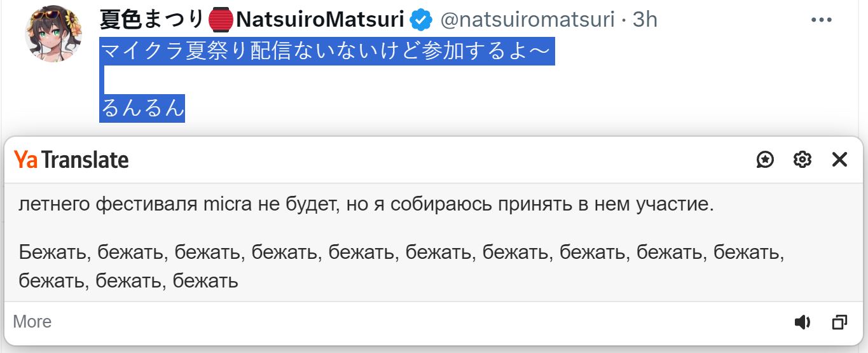
Task: Click the blue verified badge
Action: click(421, 20)
